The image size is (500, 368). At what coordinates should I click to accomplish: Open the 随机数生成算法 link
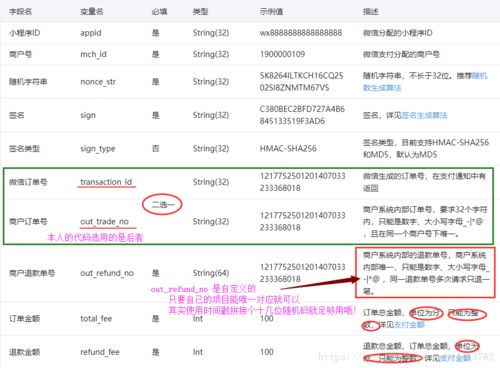(425, 82)
